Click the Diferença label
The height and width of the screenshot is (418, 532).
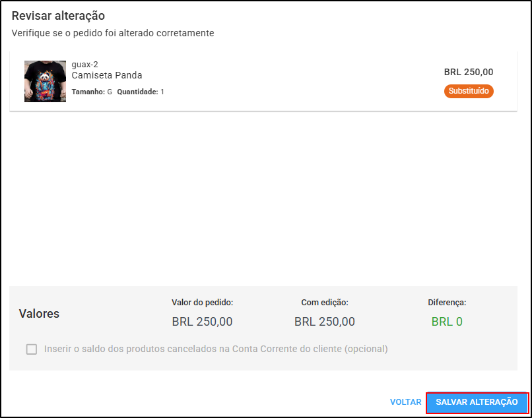447,303
